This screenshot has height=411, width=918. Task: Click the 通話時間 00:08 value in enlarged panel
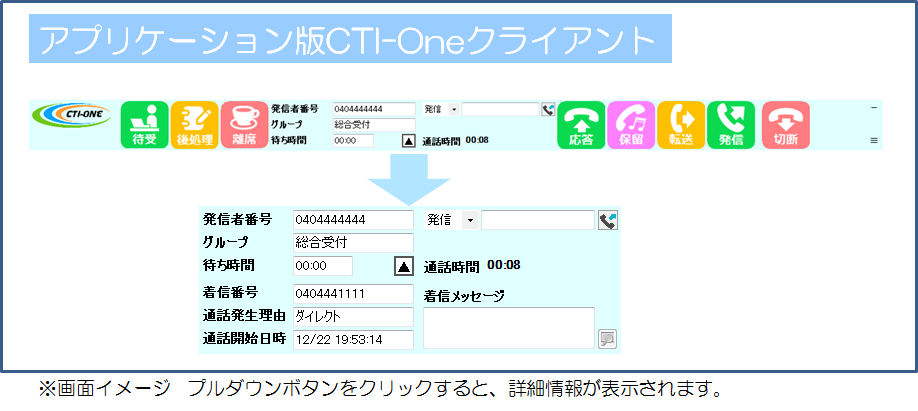(503, 265)
